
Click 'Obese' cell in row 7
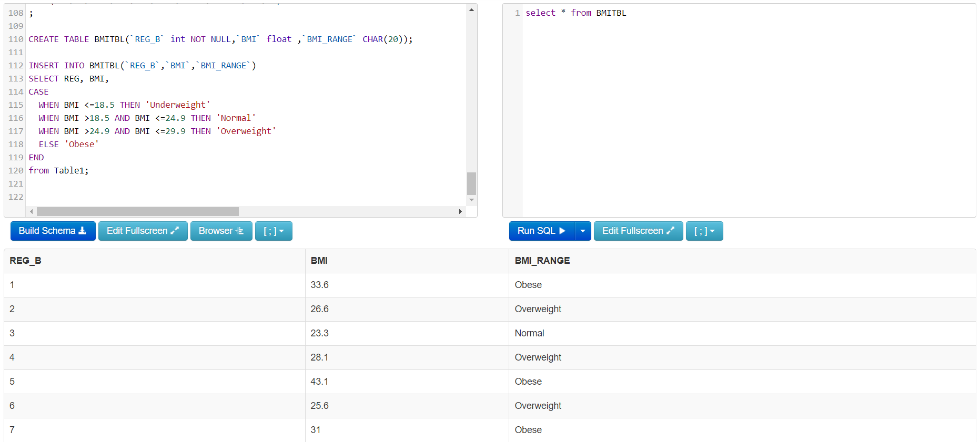742,430
